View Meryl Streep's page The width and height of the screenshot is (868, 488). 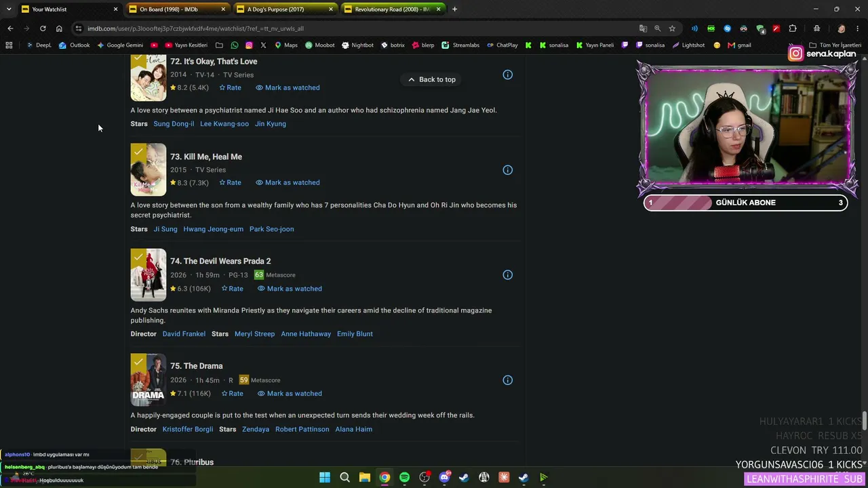point(254,334)
